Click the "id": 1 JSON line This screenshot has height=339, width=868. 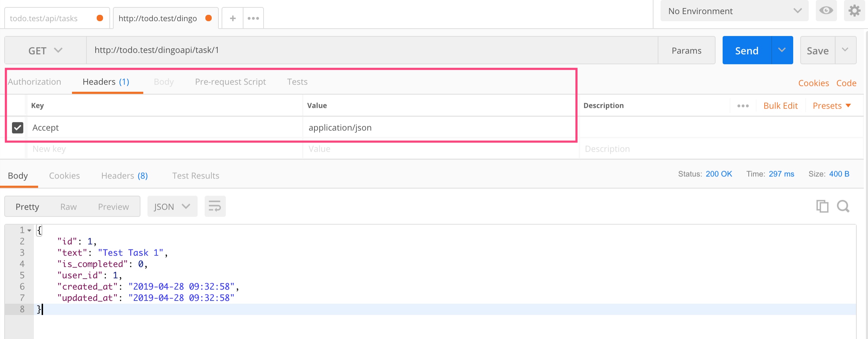[77, 242]
